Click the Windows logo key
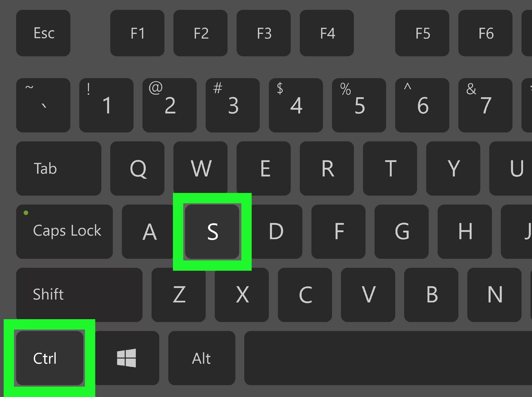 [127, 358]
